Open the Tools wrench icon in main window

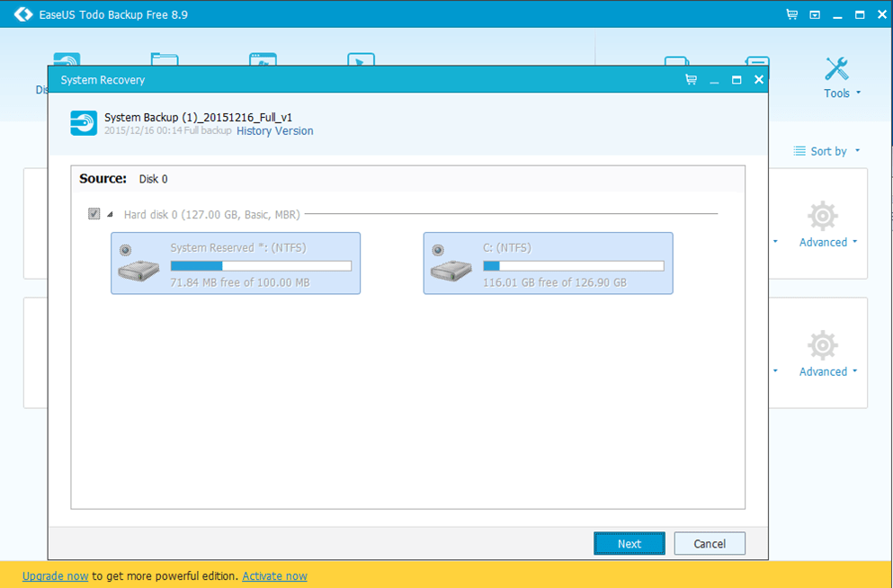tap(836, 69)
